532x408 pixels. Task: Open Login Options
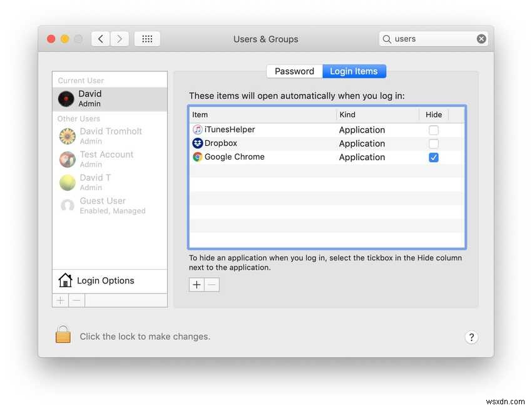click(x=110, y=281)
